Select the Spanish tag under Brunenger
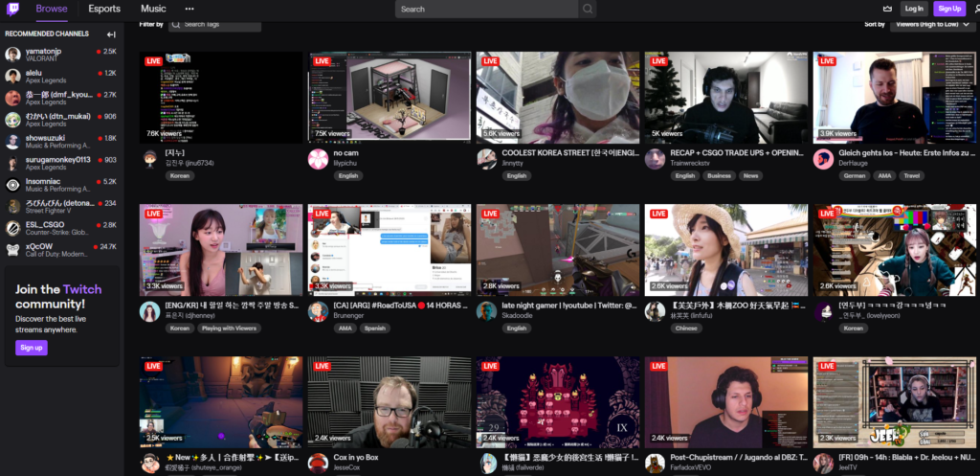Viewport: 980px width, 476px height. pyautogui.click(x=375, y=328)
